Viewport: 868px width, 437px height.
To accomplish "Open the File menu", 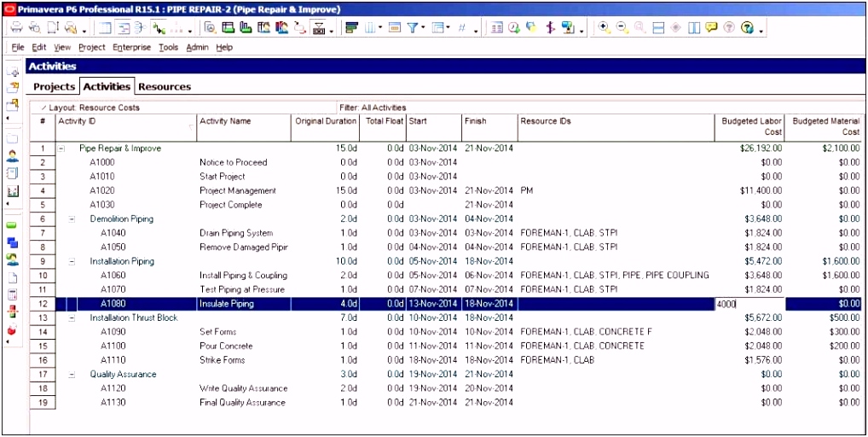I will point(18,48).
